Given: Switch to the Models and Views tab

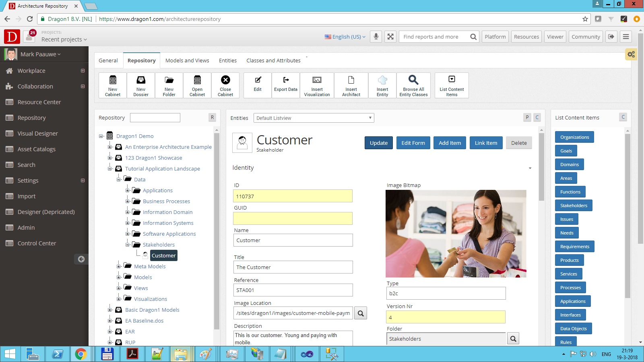Looking at the screenshot, I should coord(187,61).
